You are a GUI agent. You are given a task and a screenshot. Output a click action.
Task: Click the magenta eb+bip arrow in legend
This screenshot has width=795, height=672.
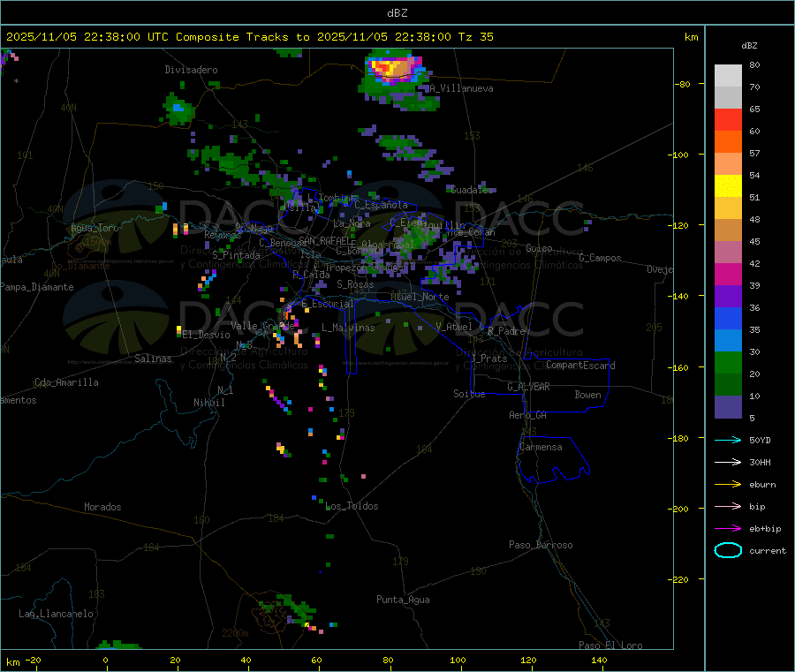pos(728,528)
